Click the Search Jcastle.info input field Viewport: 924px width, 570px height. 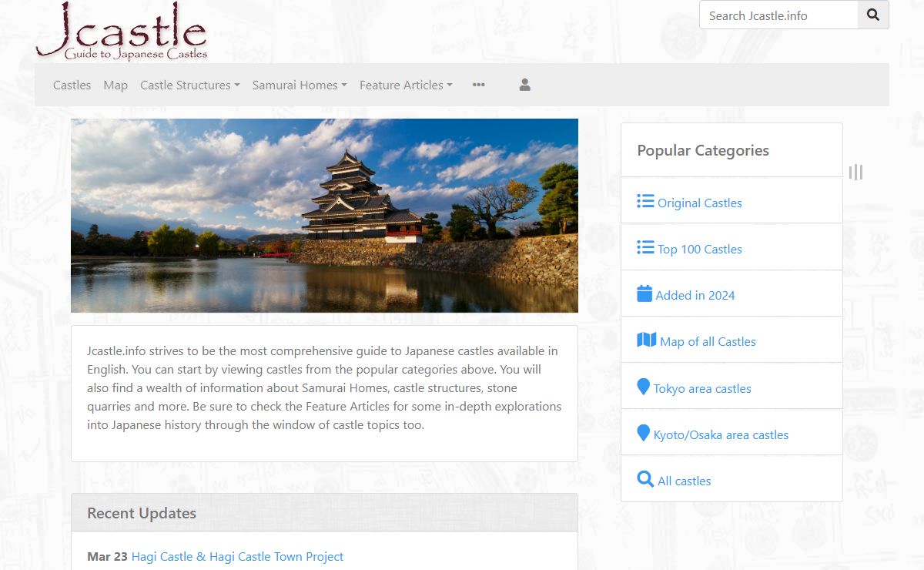tap(778, 15)
